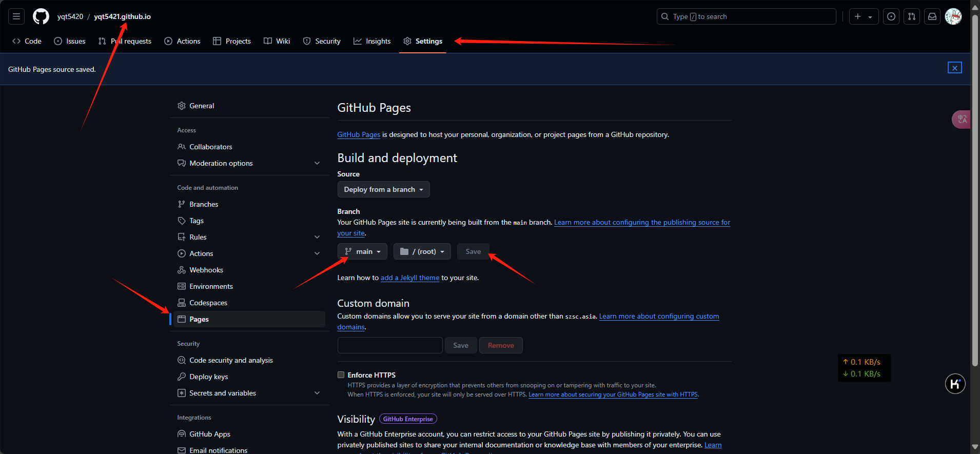Open the Actions repository tab

182,41
